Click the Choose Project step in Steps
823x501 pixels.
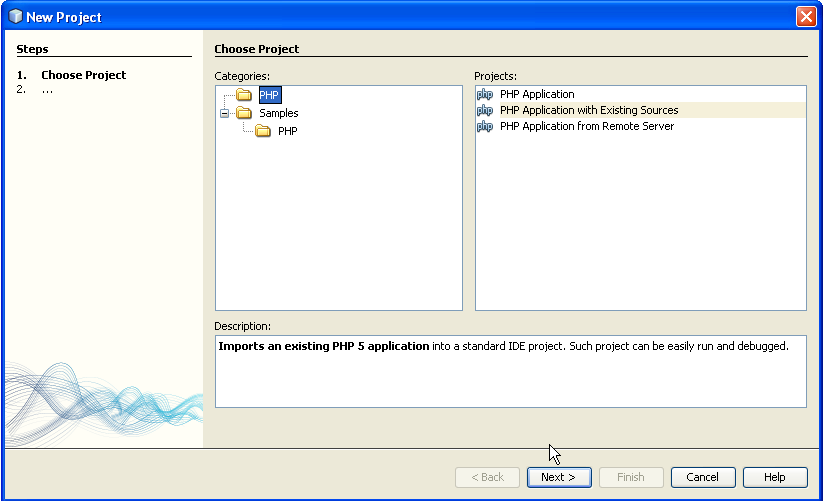coord(83,75)
